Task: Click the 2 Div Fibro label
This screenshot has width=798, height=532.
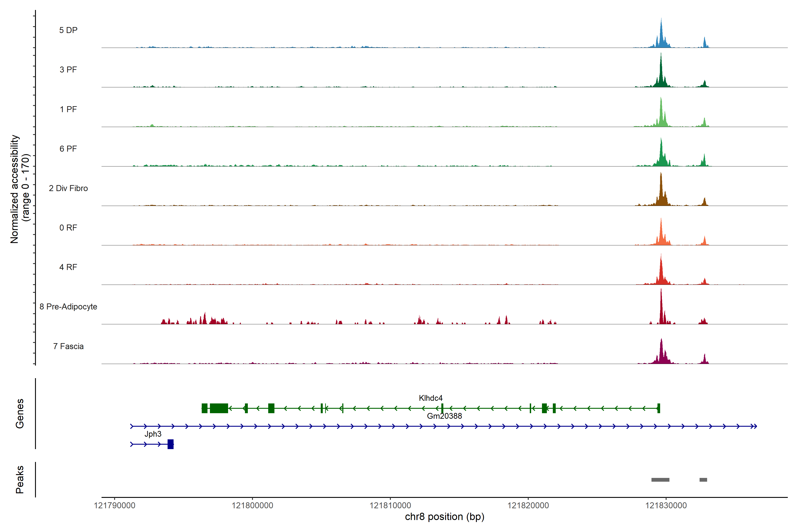Action: click(68, 188)
